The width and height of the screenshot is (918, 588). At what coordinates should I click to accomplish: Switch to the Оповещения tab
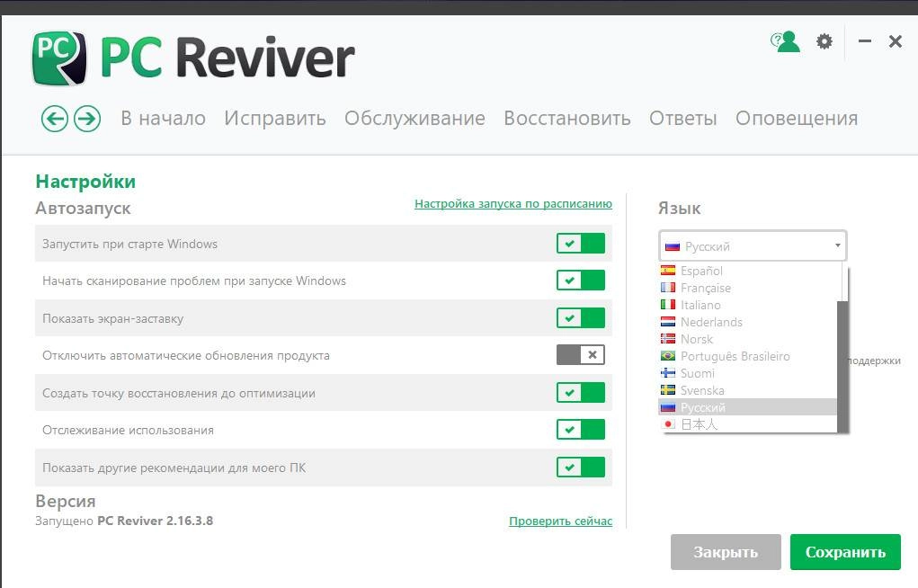797,119
